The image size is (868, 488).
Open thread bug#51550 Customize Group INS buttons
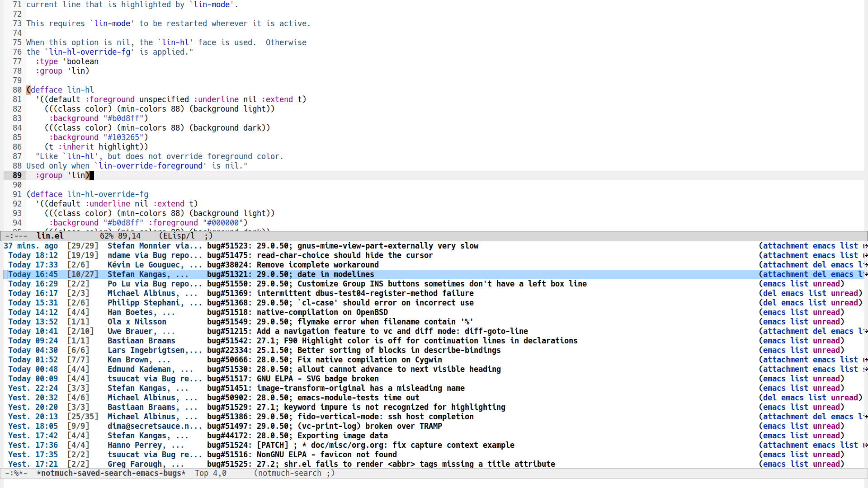click(x=397, y=284)
